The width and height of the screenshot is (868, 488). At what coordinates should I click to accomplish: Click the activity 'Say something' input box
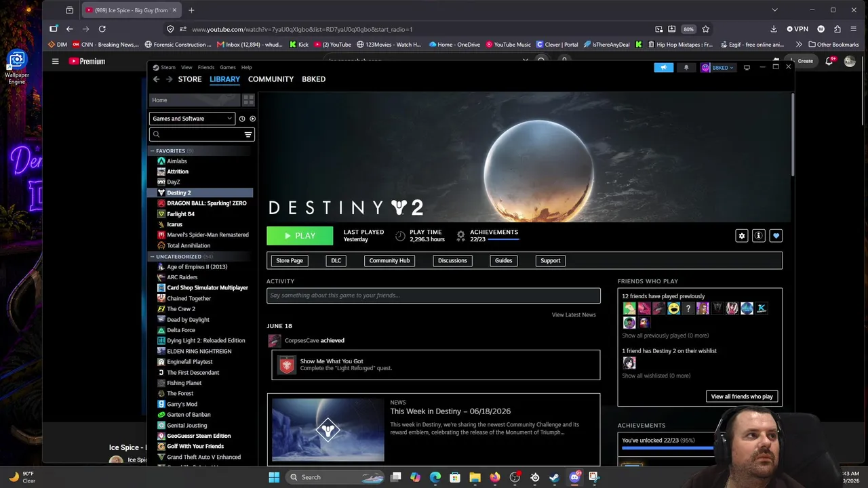(433, 296)
